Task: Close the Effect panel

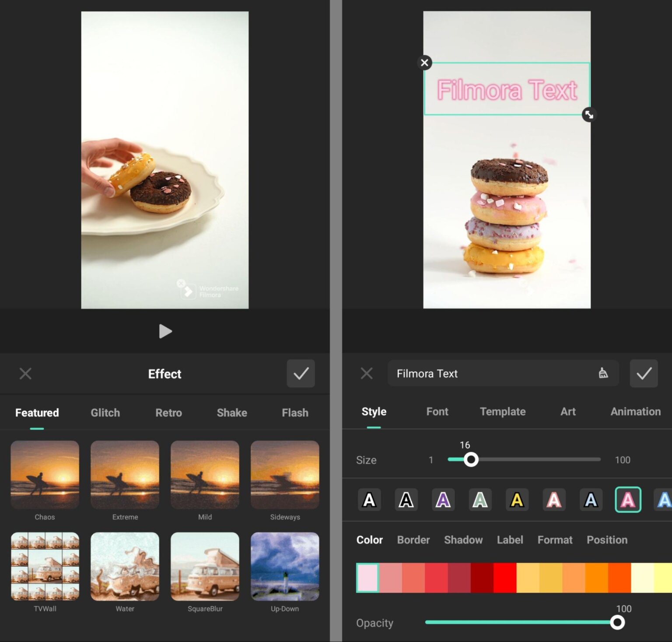Action: tap(25, 373)
